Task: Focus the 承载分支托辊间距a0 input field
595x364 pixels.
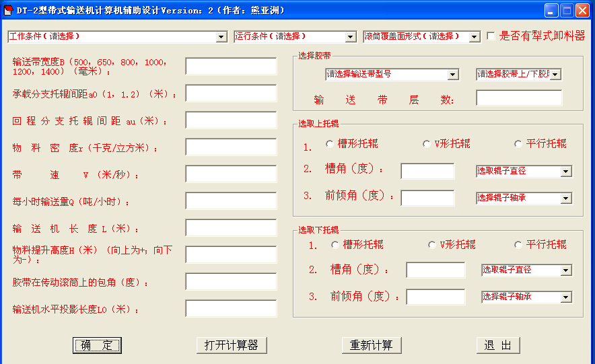Action: tap(231, 94)
